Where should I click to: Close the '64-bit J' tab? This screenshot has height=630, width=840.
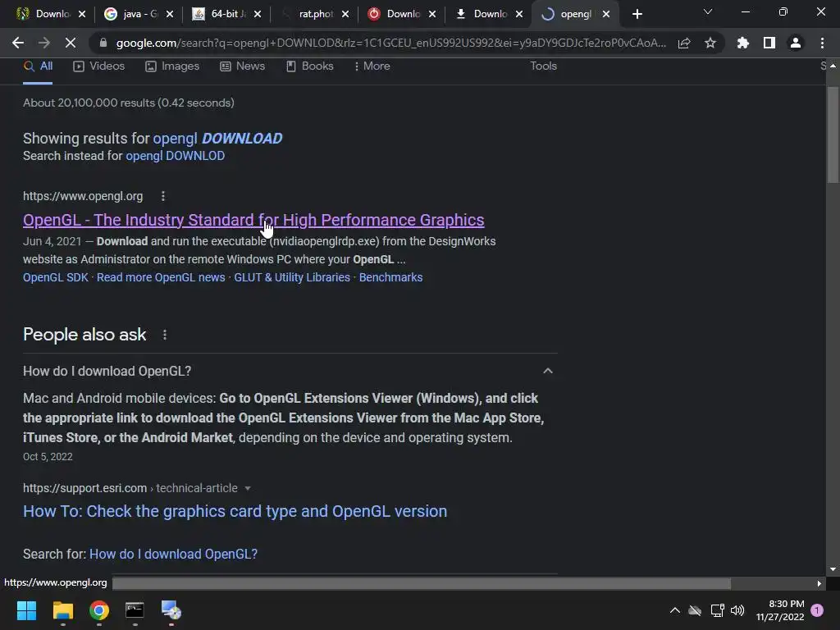tap(258, 14)
